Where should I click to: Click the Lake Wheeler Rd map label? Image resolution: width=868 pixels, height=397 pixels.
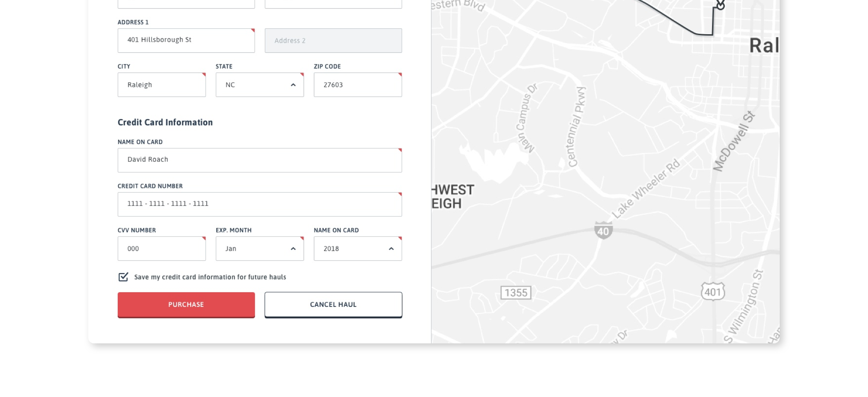646,189
